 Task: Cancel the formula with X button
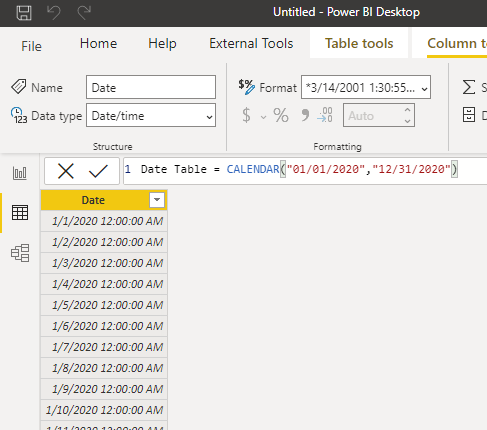point(66,171)
